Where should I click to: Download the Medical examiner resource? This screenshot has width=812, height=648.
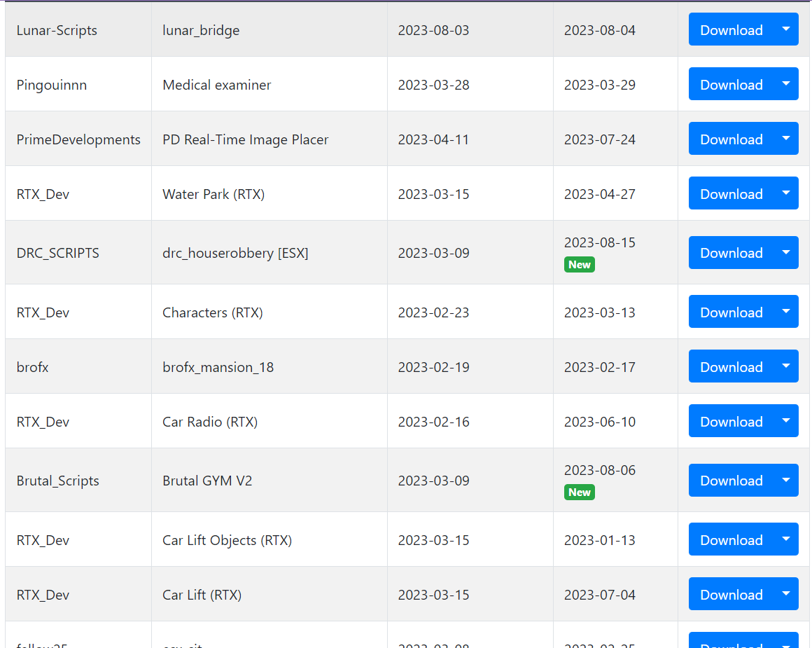731,84
